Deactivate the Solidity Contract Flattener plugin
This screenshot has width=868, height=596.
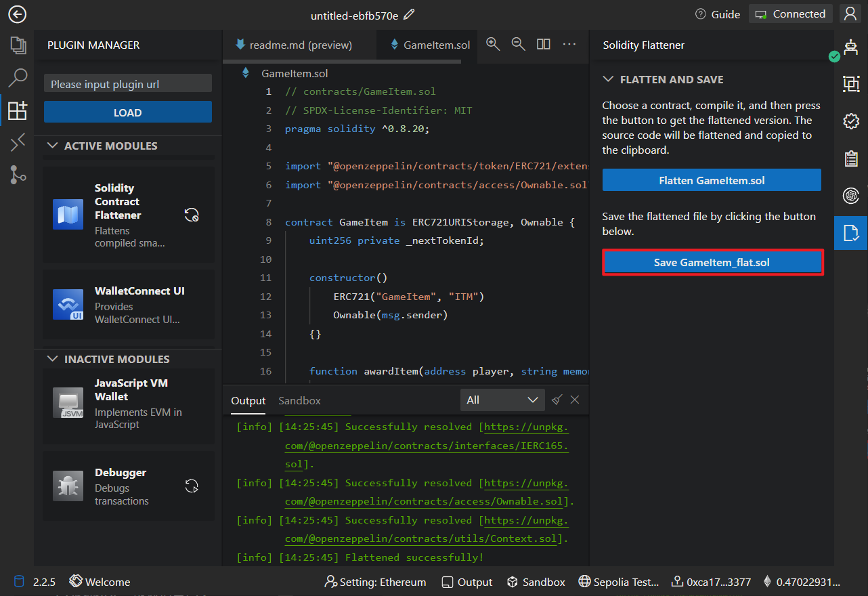pyautogui.click(x=192, y=215)
